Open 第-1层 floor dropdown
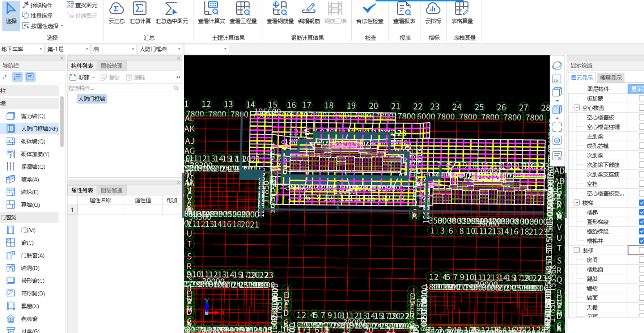 click(x=68, y=49)
